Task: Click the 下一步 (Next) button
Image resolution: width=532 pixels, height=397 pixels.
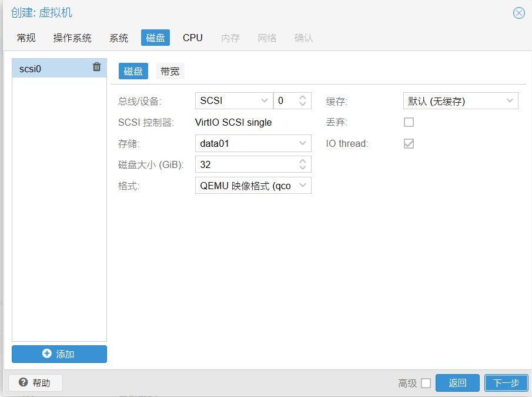Action: coord(506,383)
